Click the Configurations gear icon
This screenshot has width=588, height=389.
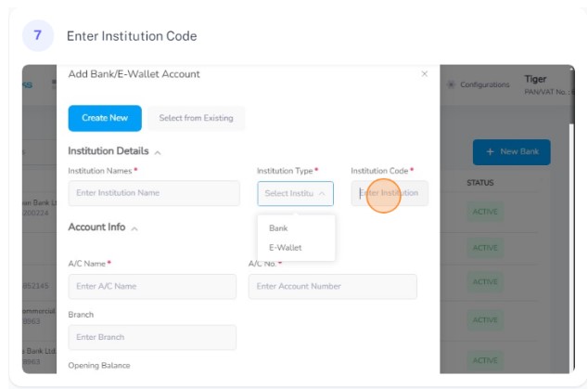[451, 84]
